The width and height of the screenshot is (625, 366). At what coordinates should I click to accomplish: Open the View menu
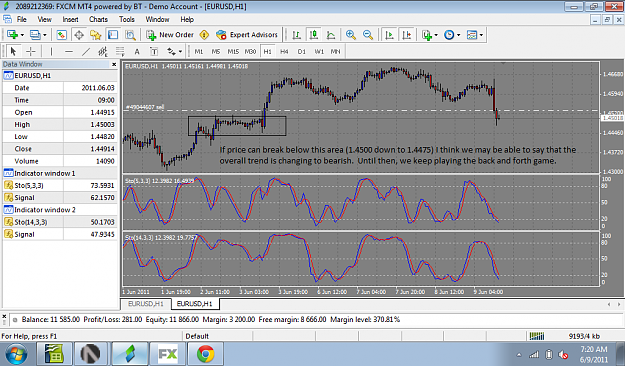pyautogui.click(x=44, y=19)
